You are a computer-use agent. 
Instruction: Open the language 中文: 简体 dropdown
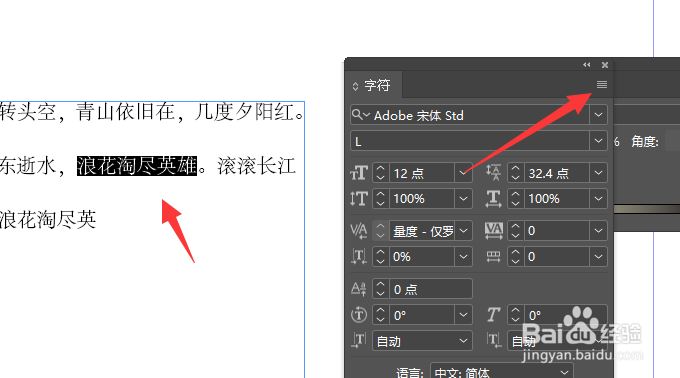(502, 372)
